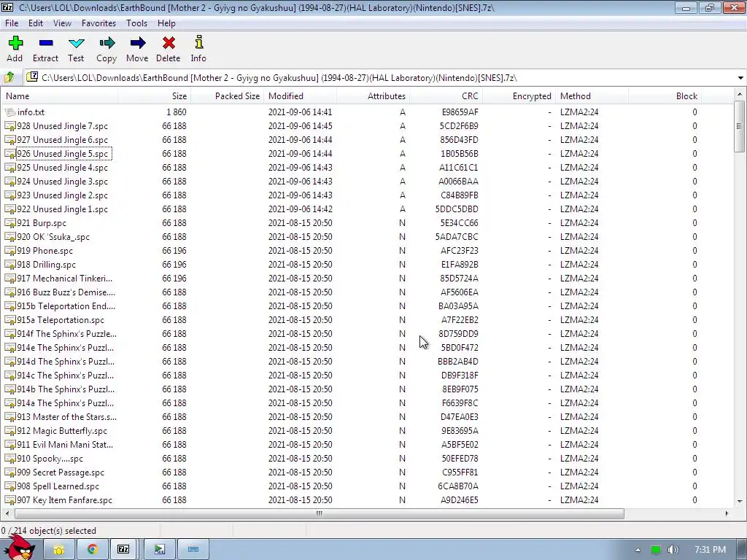Click the vertical scrollbar down arrow
747x560 pixels.
pos(740,501)
